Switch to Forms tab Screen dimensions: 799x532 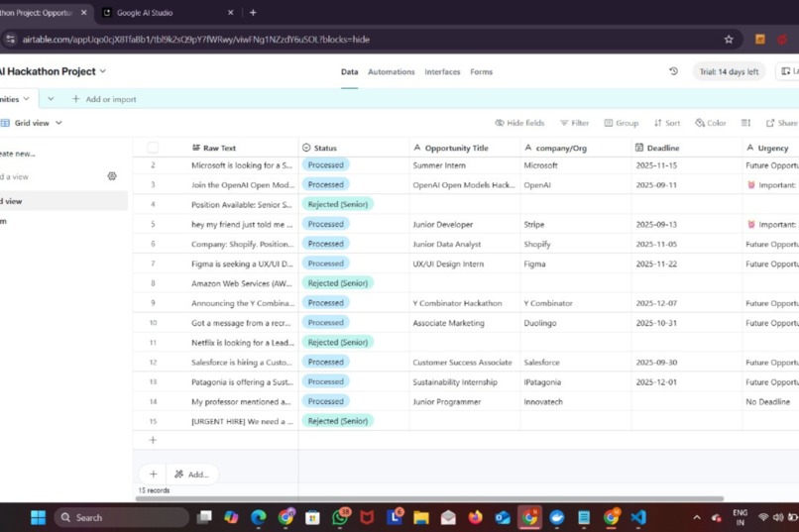tap(482, 71)
